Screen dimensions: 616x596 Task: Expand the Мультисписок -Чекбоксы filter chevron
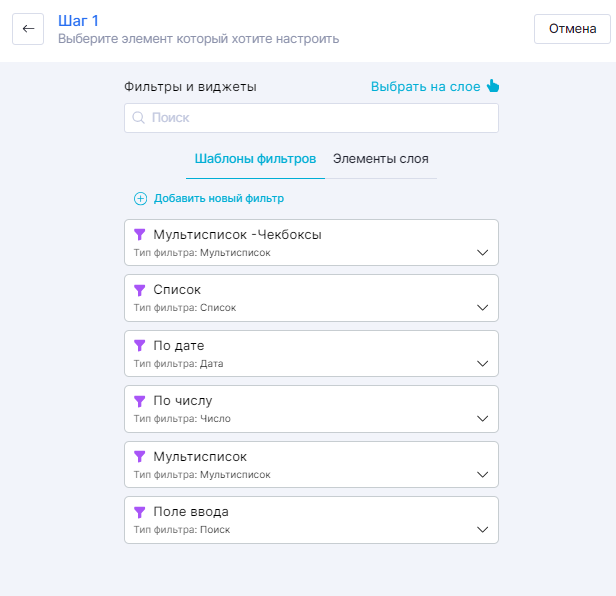point(482,252)
